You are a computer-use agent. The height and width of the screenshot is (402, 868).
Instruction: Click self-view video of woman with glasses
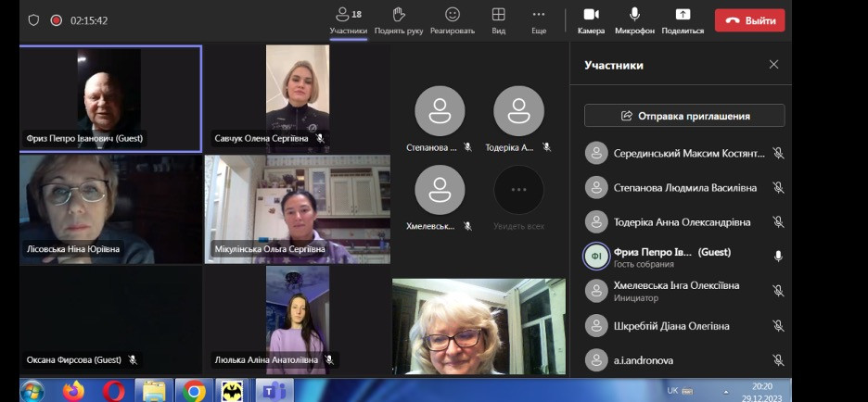479,326
